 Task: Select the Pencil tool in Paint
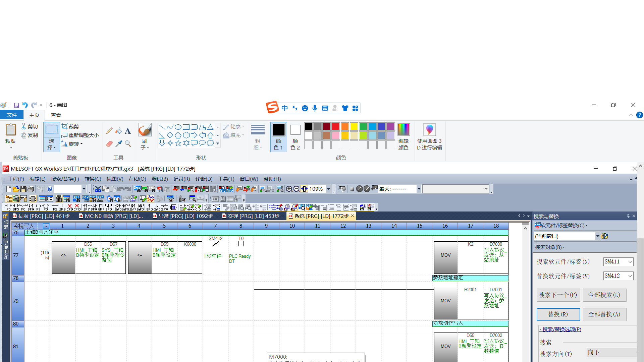pos(109,131)
